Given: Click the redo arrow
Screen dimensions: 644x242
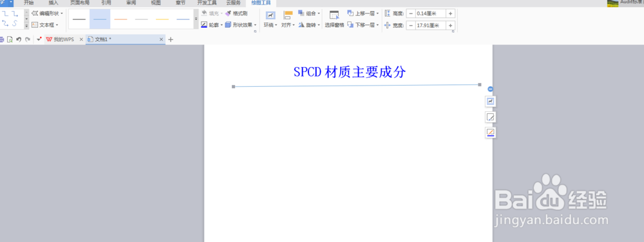Looking at the screenshot, I should click(28, 39).
